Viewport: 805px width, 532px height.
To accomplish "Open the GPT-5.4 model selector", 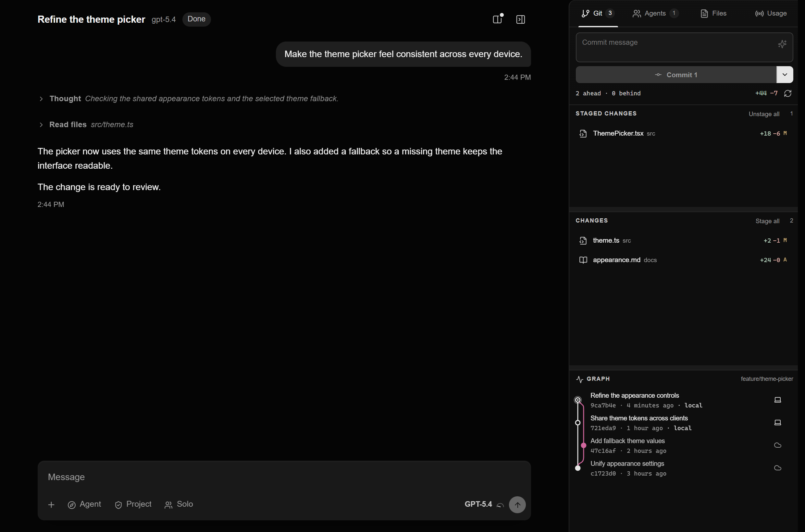I will point(478,504).
